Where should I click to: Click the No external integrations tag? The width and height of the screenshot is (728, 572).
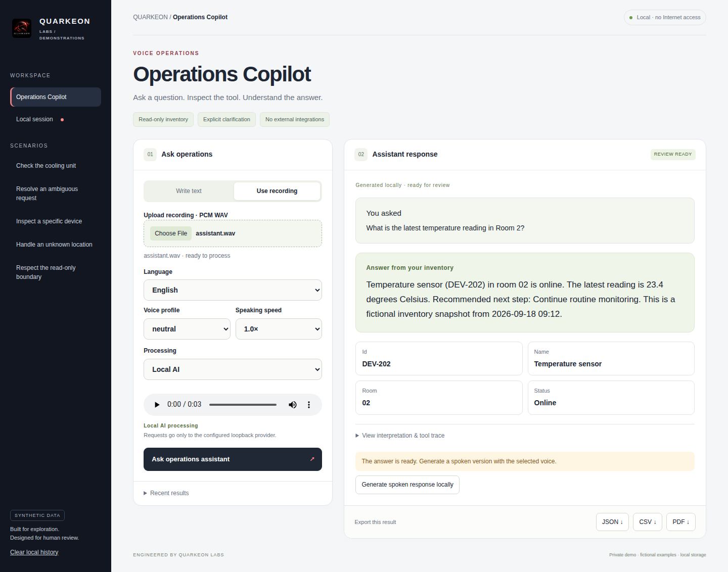pos(295,120)
